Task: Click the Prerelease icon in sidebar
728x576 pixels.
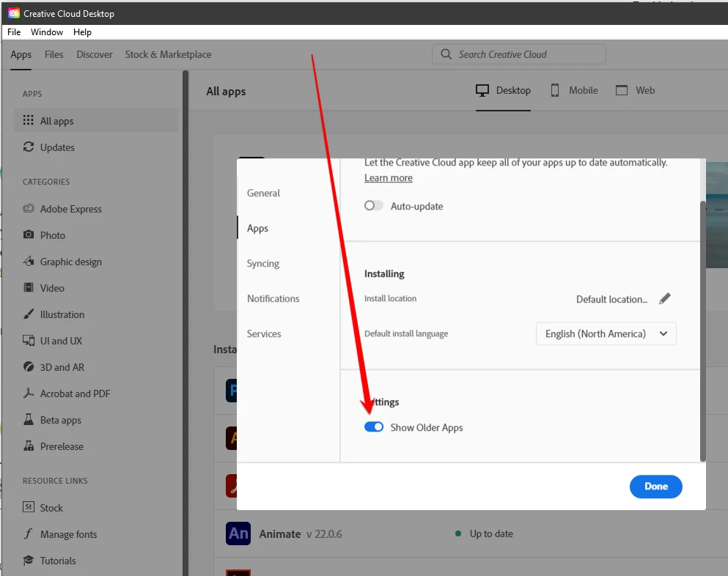Action: pos(29,446)
